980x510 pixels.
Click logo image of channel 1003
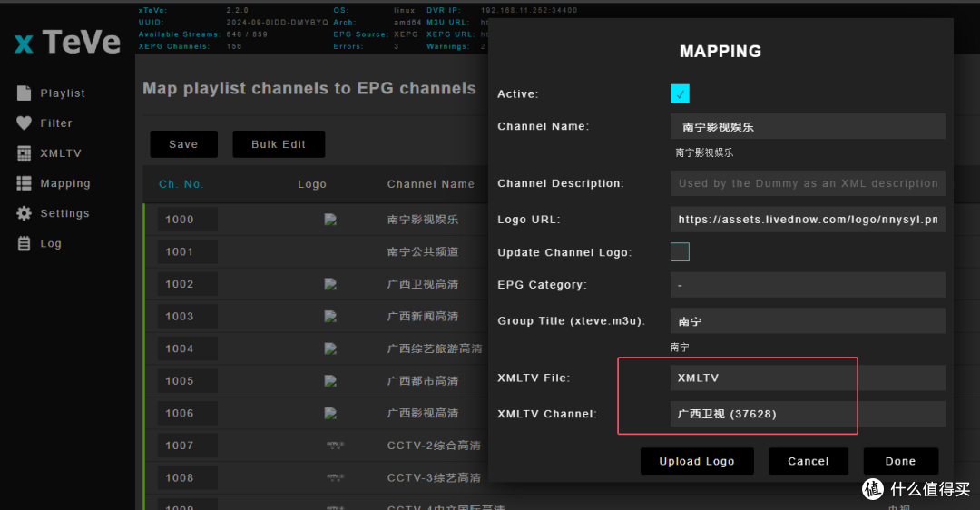(330, 316)
